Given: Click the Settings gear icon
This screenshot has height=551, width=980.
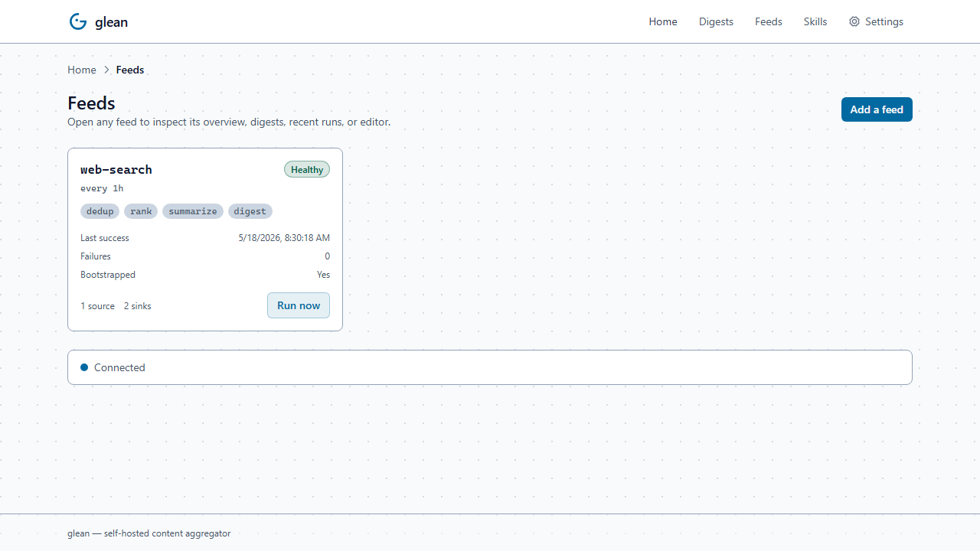Looking at the screenshot, I should (854, 21).
